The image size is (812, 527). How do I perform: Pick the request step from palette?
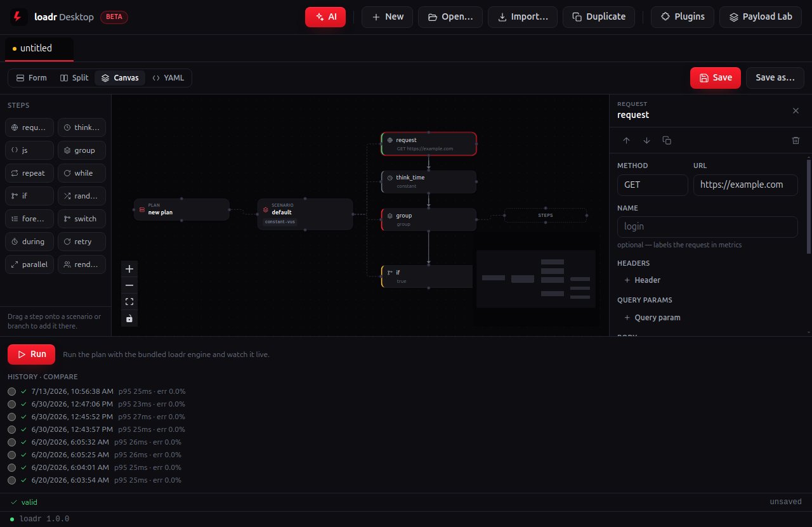click(29, 127)
